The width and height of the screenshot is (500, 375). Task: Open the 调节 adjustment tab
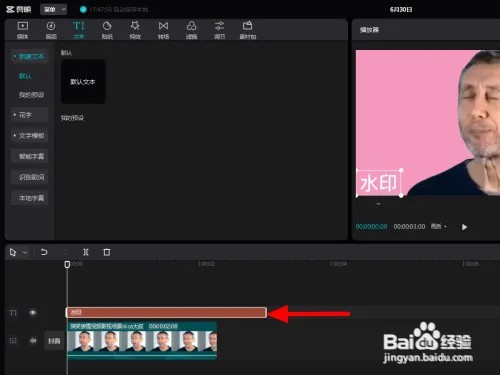click(219, 30)
